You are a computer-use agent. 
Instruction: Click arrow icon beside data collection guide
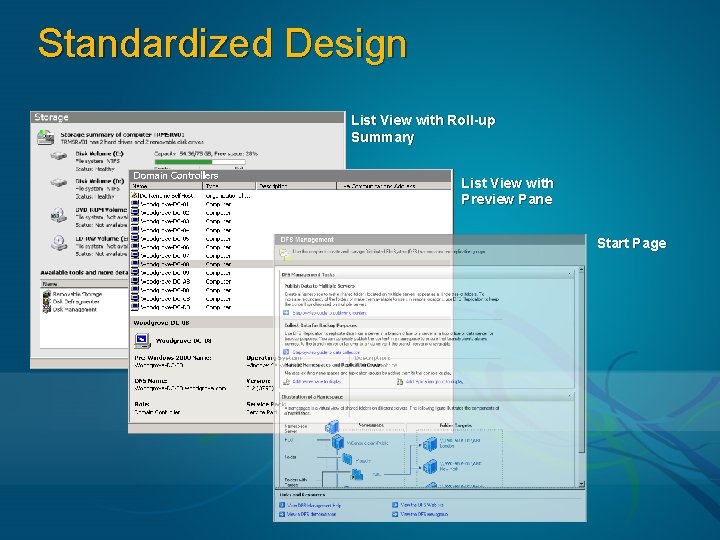click(286, 352)
